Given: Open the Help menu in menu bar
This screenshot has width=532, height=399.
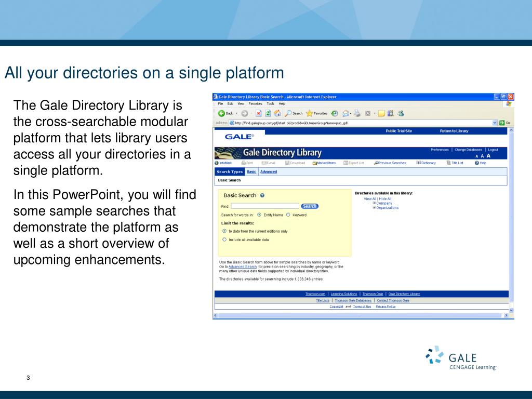Looking at the screenshot, I should click(x=282, y=104).
